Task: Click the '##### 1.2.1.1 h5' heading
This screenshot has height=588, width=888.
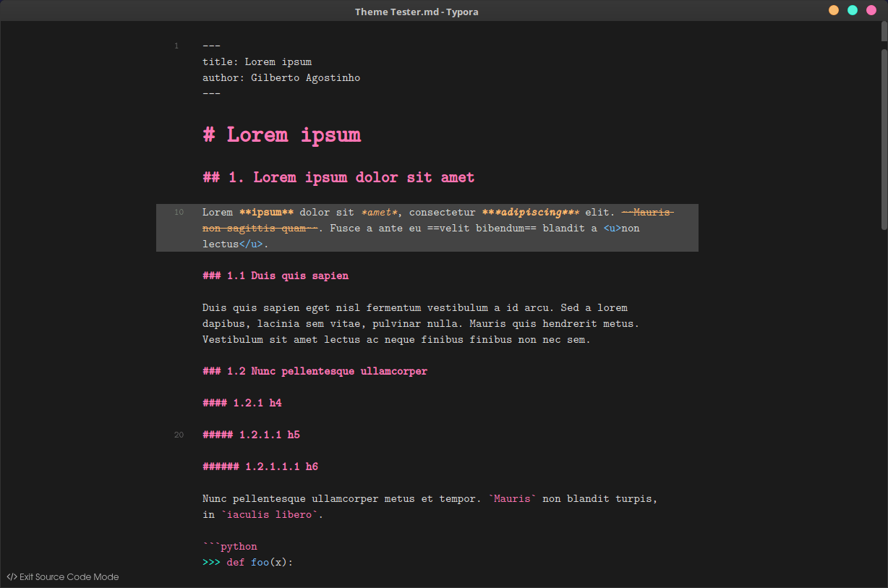Action: 251,435
